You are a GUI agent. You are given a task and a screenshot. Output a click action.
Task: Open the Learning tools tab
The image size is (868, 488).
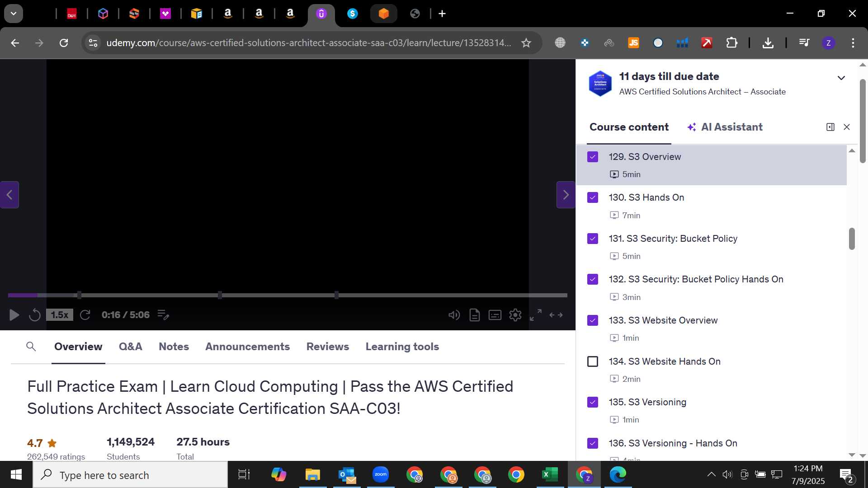[x=402, y=347]
